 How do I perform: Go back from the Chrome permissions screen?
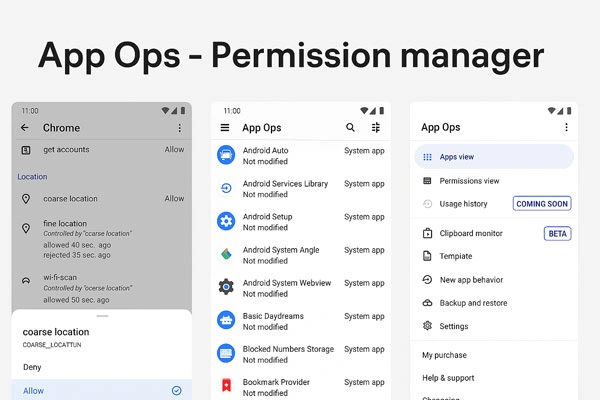click(x=25, y=128)
